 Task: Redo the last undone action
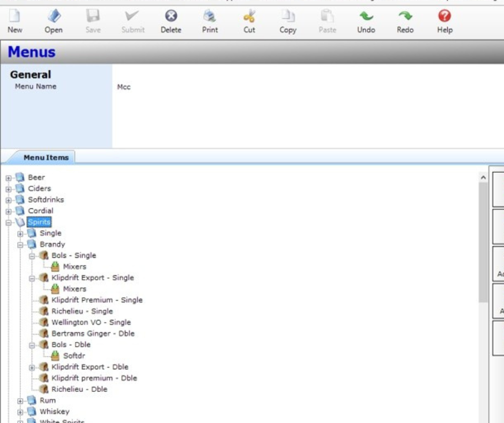[405, 21]
